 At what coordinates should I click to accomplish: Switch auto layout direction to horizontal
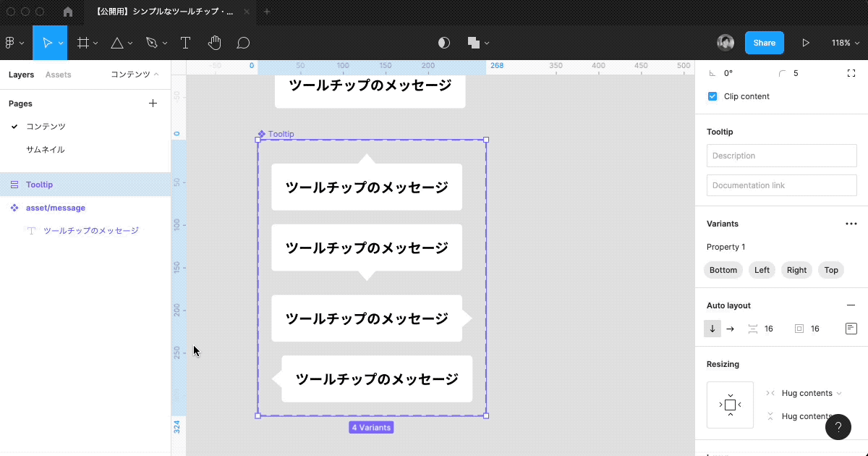tap(729, 328)
